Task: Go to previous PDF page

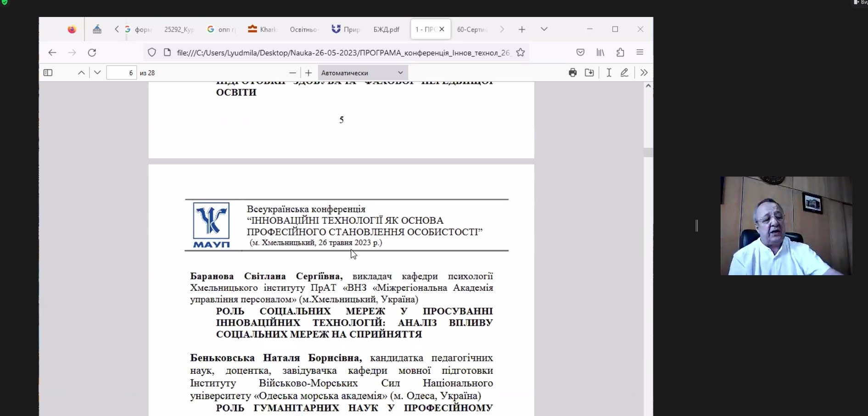Action: point(81,72)
